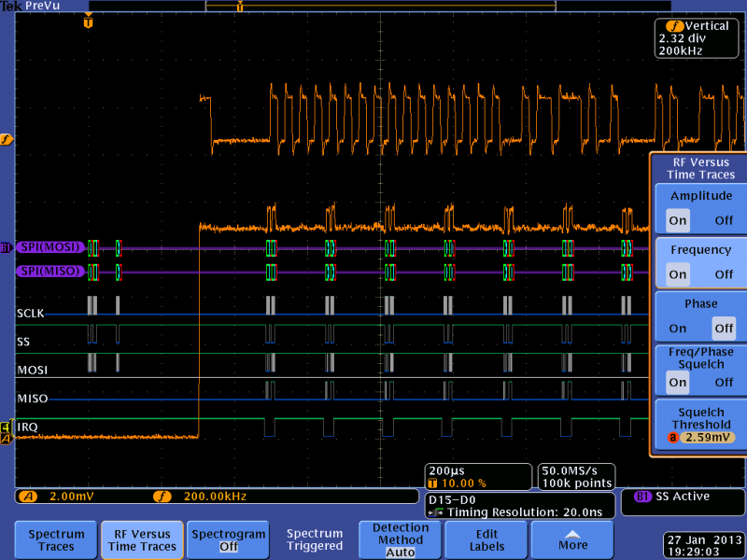This screenshot has height=560, width=747.
Task: Open the Detection Method Auto selector
Action: coord(401,539)
